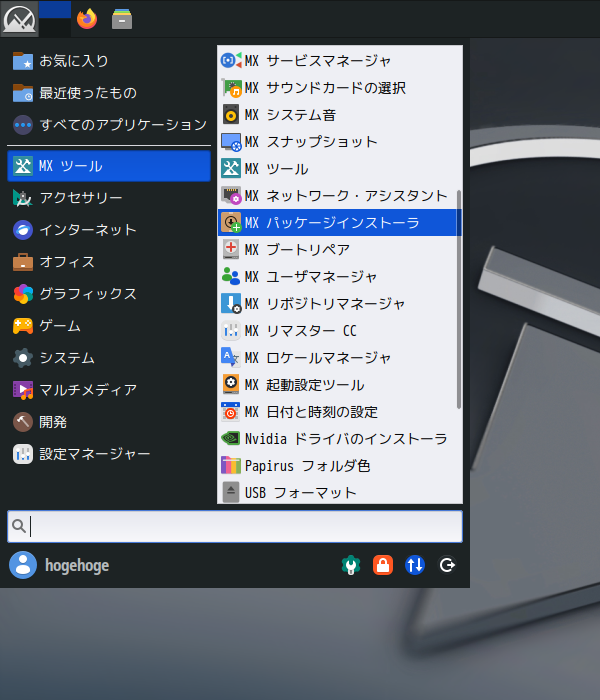Viewport: 600px width, 700px height.
Task: Launch USB フォーマット
Action: [x=300, y=492]
